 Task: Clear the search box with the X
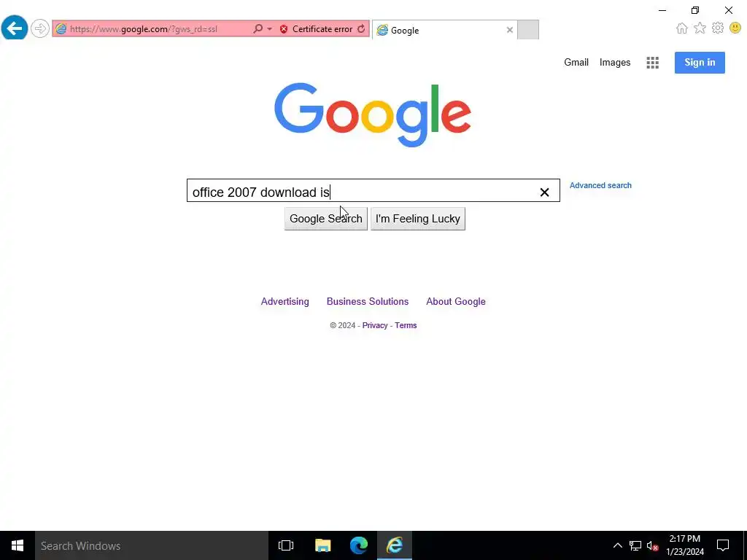tap(544, 192)
